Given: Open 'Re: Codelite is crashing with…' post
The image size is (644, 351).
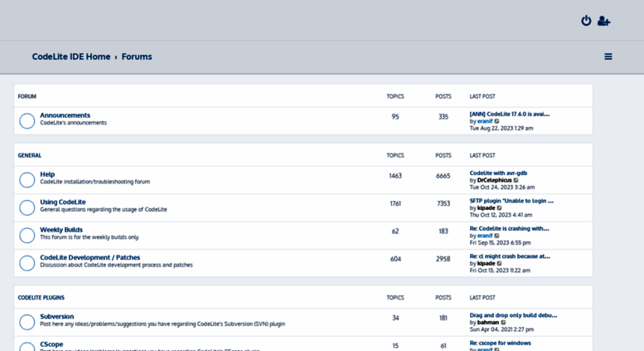Looking at the screenshot, I should [x=509, y=228].
